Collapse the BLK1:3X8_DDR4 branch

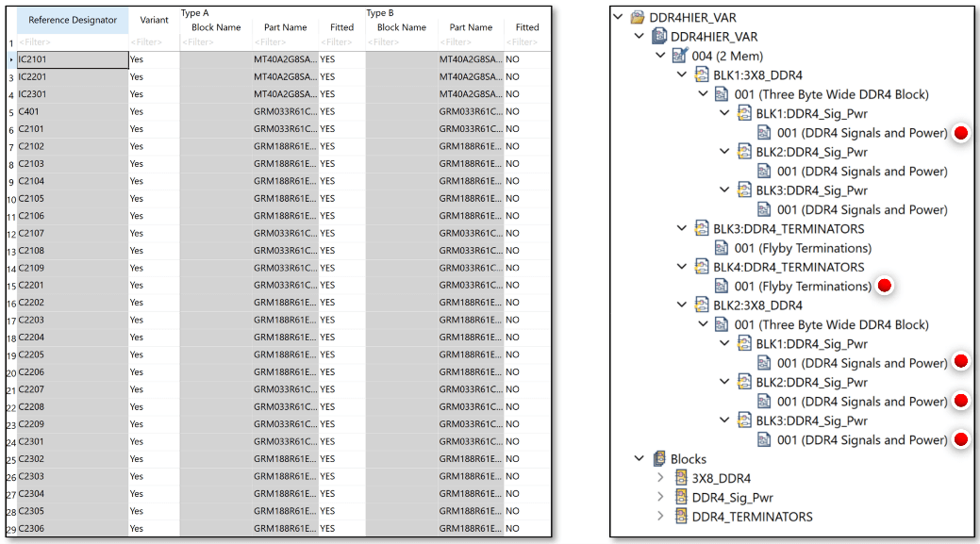[682, 74]
